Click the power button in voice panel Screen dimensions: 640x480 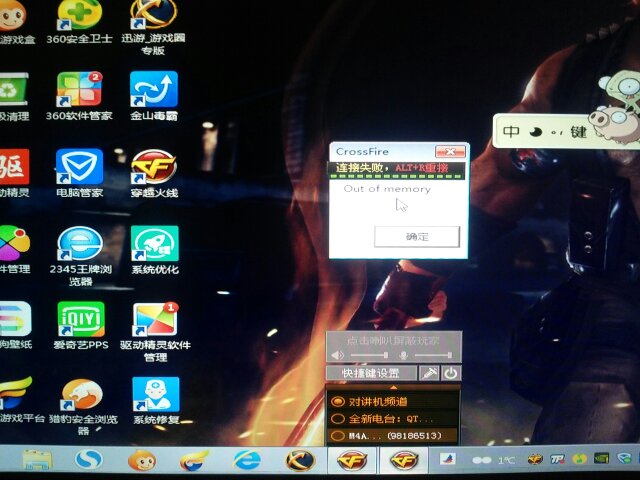tap(451, 373)
